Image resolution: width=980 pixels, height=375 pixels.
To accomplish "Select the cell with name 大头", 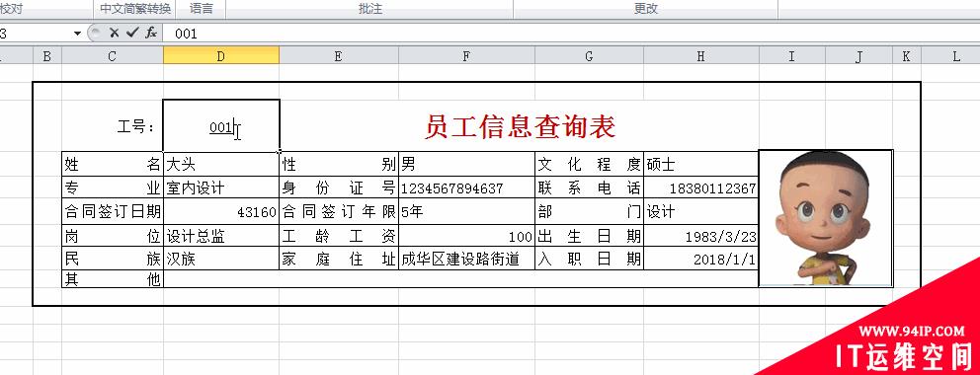I will (x=221, y=164).
